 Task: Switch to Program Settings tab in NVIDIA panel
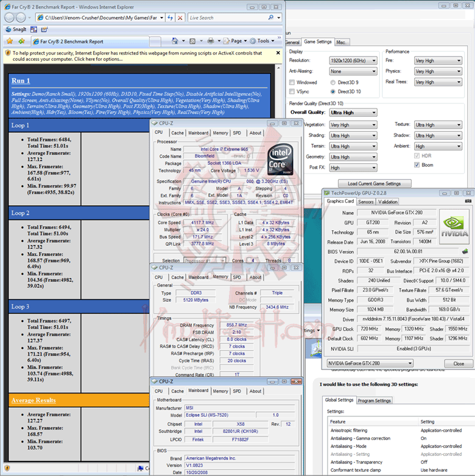tap(374, 401)
